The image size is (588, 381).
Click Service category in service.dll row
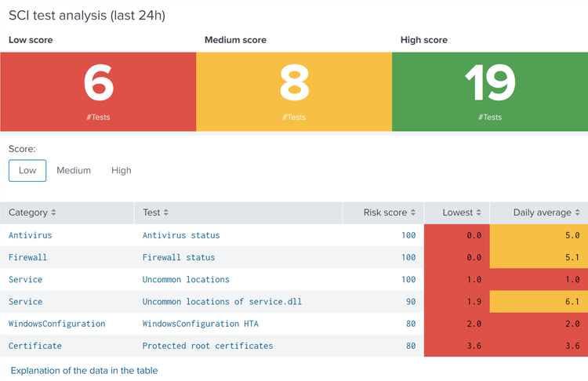coord(26,302)
